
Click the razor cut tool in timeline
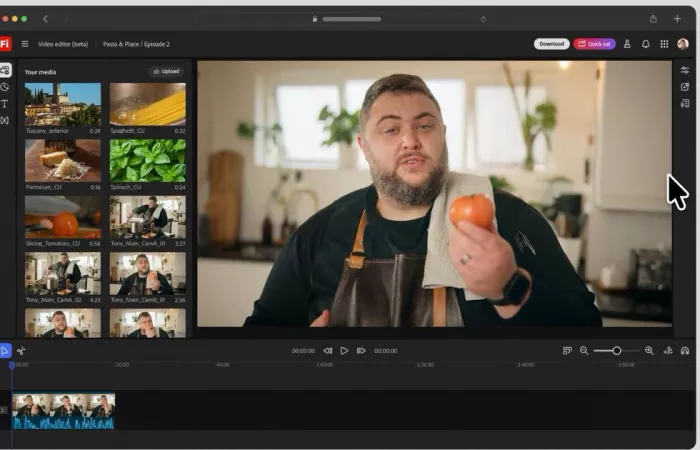pos(21,351)
